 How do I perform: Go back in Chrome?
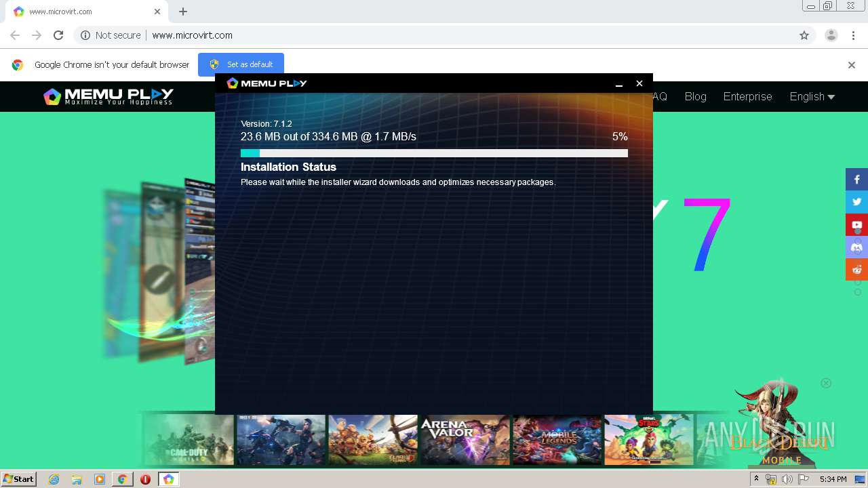15,35
